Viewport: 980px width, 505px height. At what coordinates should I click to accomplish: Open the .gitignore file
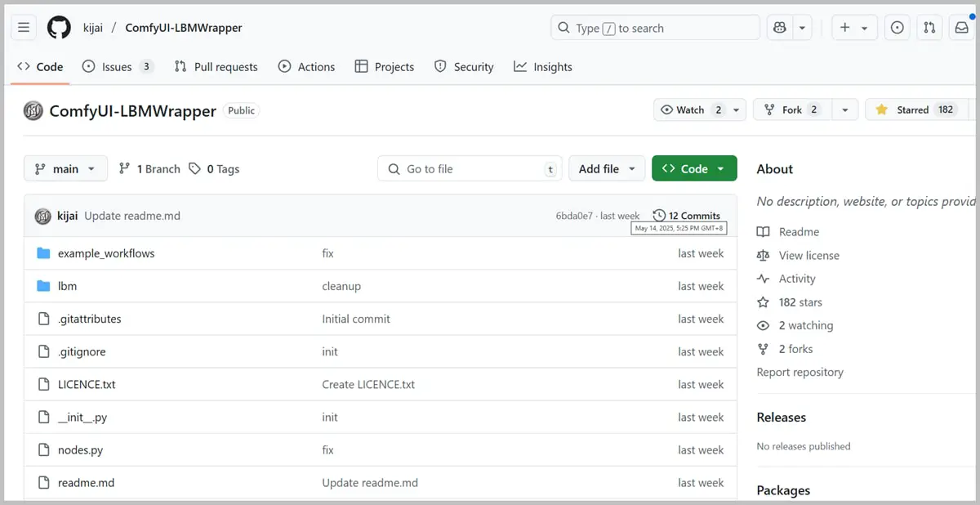(x=82, y=351)
